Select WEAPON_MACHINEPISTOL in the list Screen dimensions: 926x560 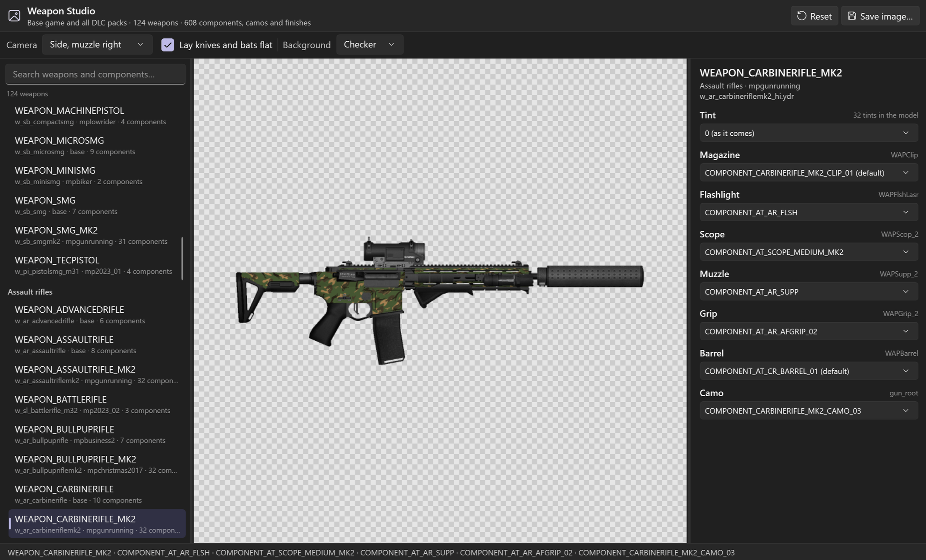pos(97,116)
